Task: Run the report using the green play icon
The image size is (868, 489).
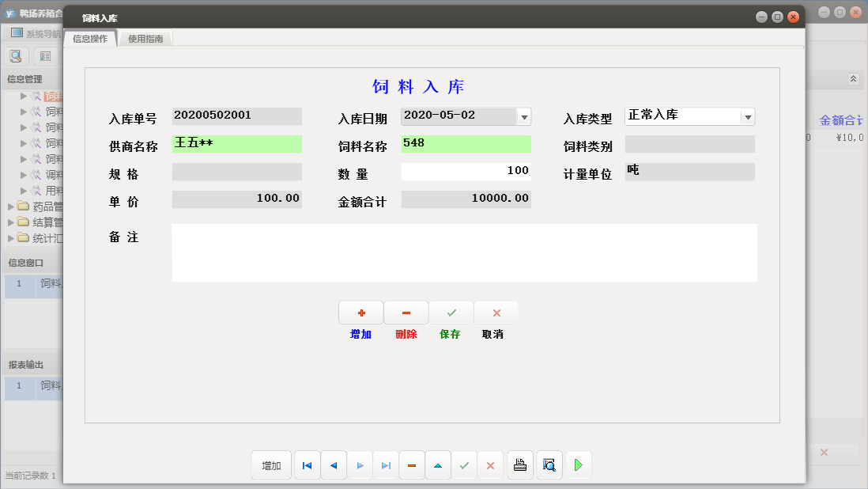Action: coord(578,465)
